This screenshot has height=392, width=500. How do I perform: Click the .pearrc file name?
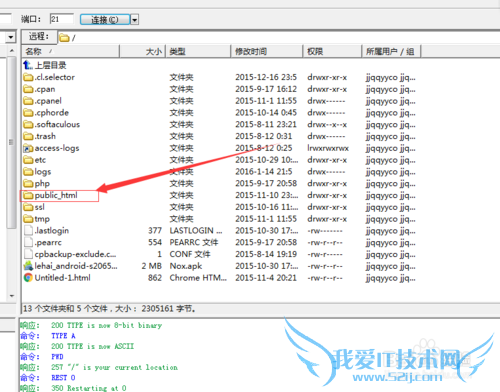[x=48, y=243]
